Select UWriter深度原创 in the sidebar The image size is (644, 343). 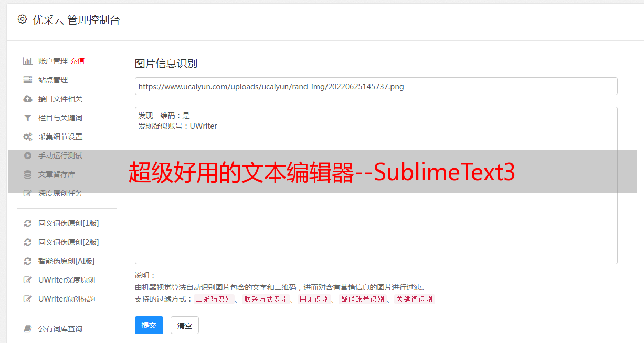tap(67, 280)
